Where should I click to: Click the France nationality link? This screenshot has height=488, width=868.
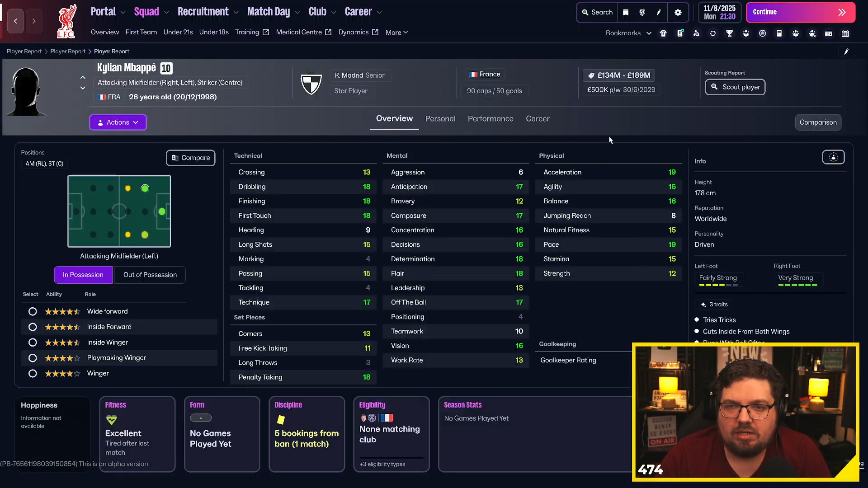tap(489, 74)
